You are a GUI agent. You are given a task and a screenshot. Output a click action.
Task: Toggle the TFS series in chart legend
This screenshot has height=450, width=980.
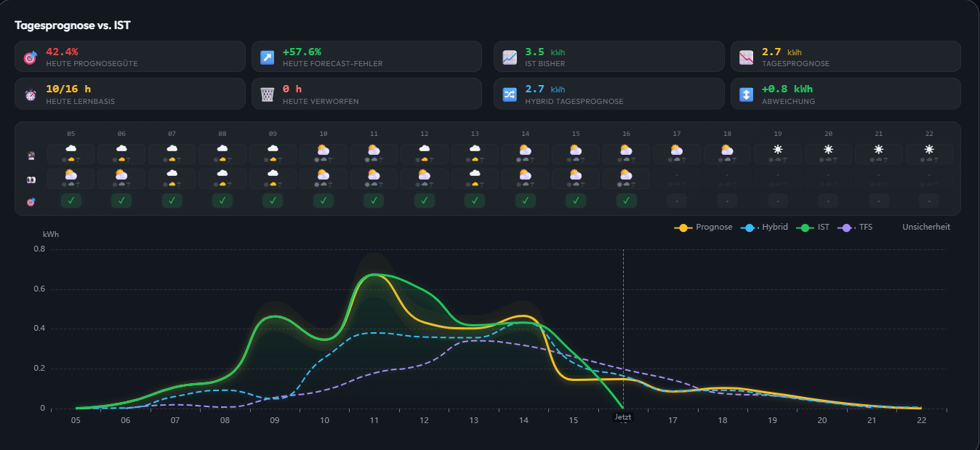(x=855, y=228)
